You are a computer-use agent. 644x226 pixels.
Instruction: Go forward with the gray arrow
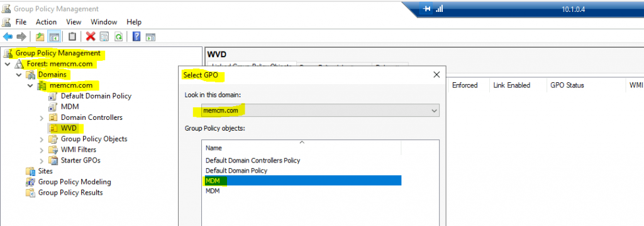coord(21,37)
